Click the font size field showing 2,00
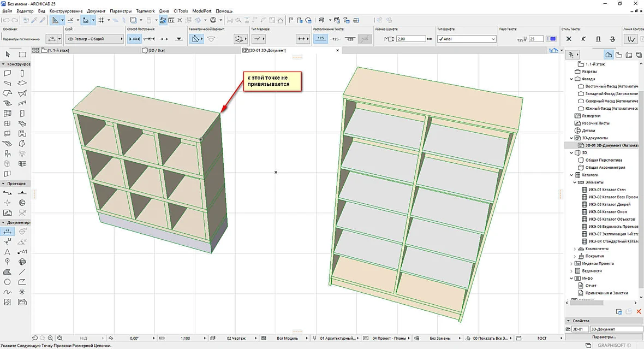644x349 pixels. [x=411, y=39]
